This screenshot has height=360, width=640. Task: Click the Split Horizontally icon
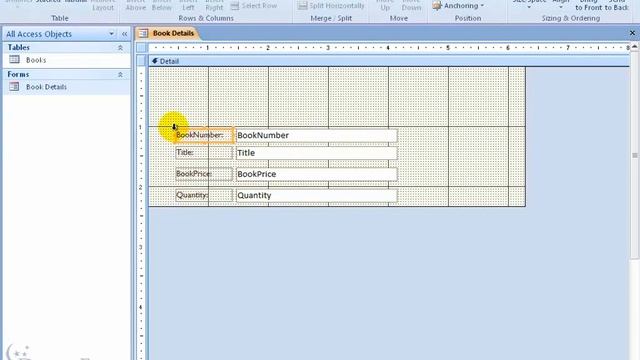tap(302, 6)
